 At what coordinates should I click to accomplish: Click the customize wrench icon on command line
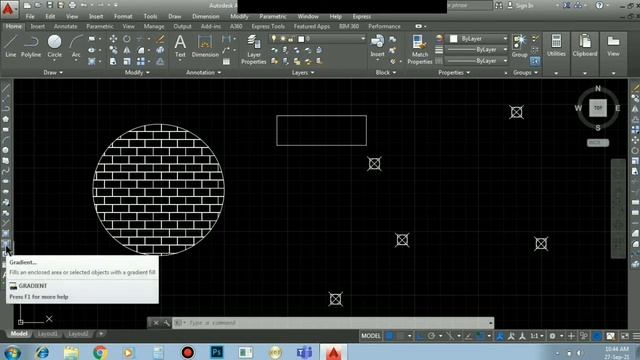[167, 323]
